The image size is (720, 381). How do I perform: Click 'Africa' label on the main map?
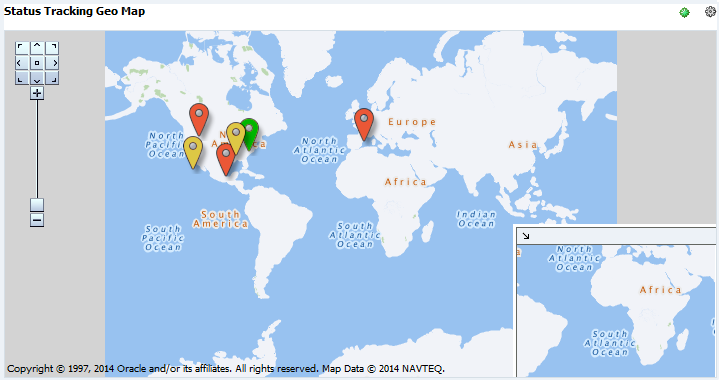tap(405, 182)
